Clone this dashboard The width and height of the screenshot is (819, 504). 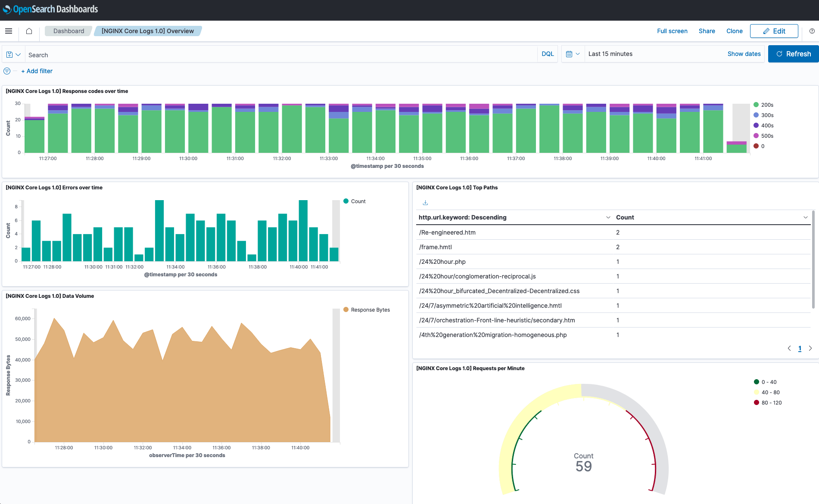point(734,31)
